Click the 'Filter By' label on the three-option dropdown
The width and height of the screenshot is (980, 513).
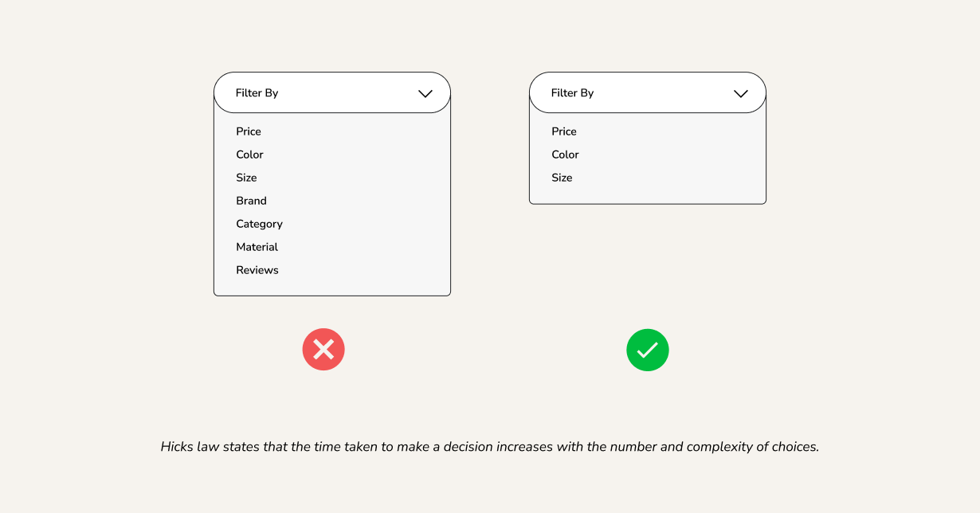pos(572,93)
